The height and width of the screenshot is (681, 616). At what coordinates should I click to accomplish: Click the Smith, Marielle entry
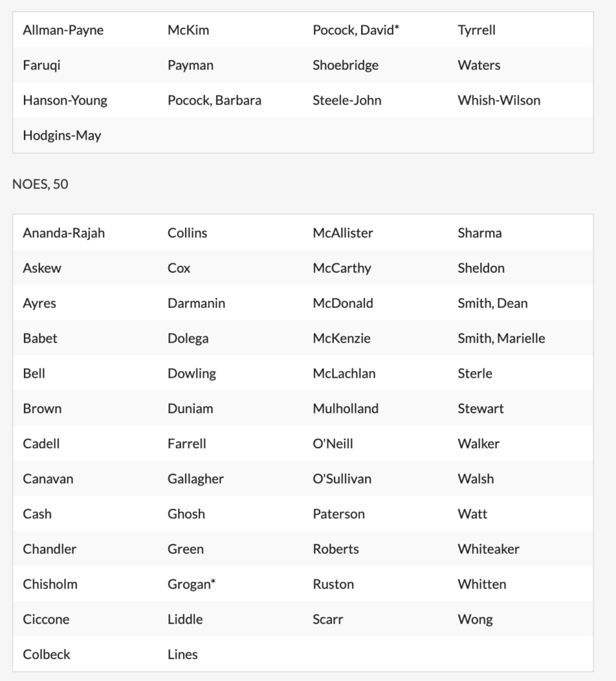[501, 339]
